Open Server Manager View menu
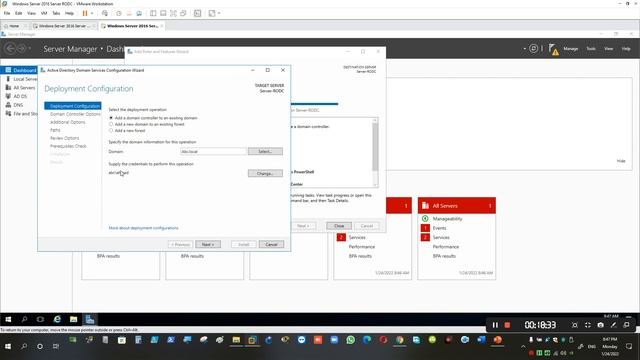 tap(609, 49)
